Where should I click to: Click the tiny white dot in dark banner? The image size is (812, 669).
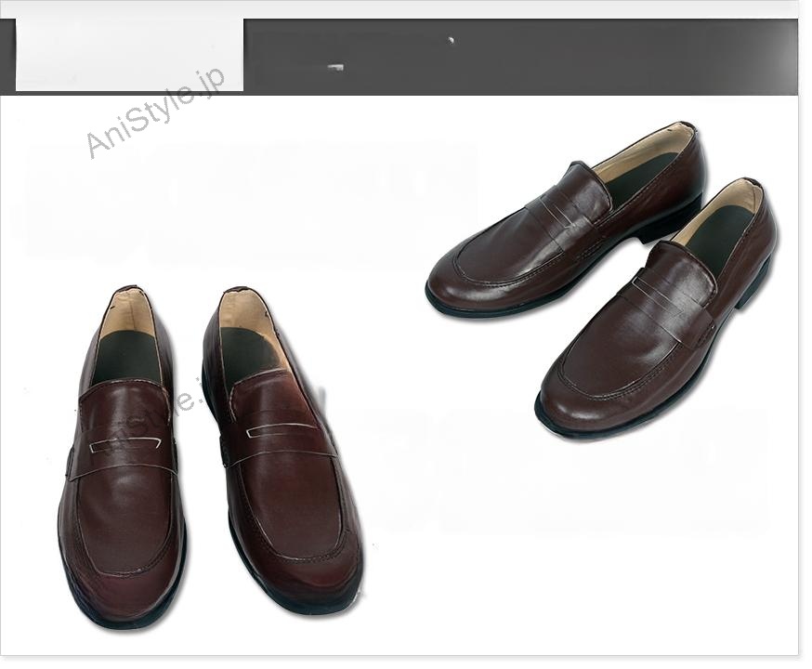tap(452, 40)
